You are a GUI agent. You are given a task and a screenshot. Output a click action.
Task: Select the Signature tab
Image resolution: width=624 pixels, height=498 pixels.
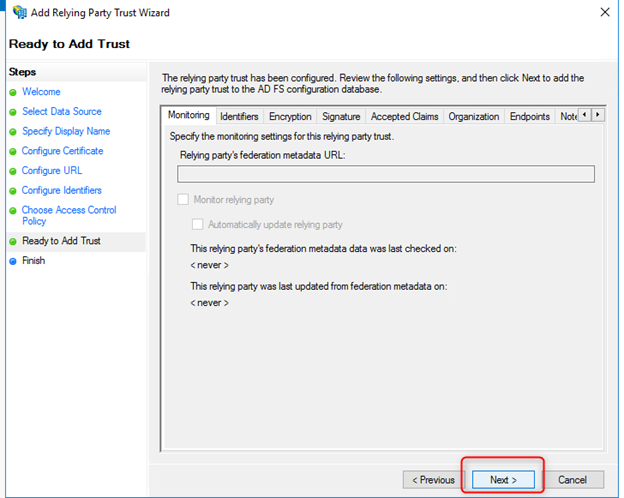click(341, 117)
